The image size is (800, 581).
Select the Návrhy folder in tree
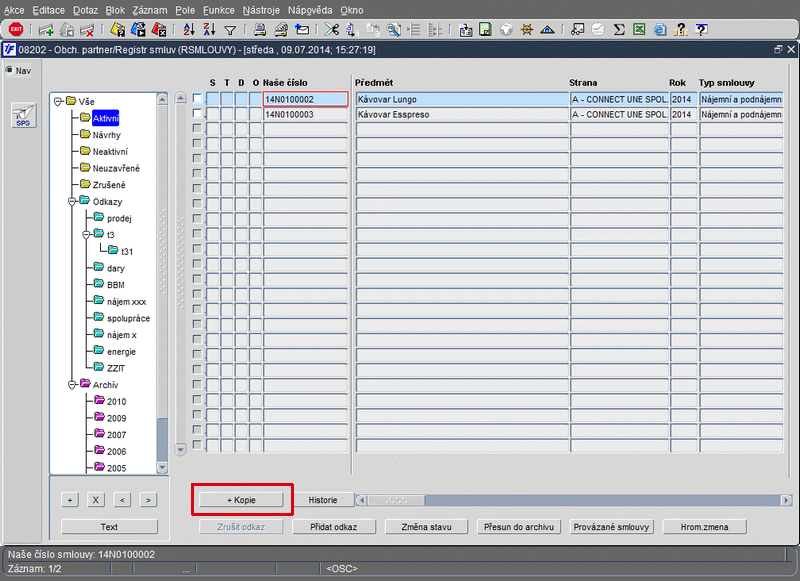point(106,135)
